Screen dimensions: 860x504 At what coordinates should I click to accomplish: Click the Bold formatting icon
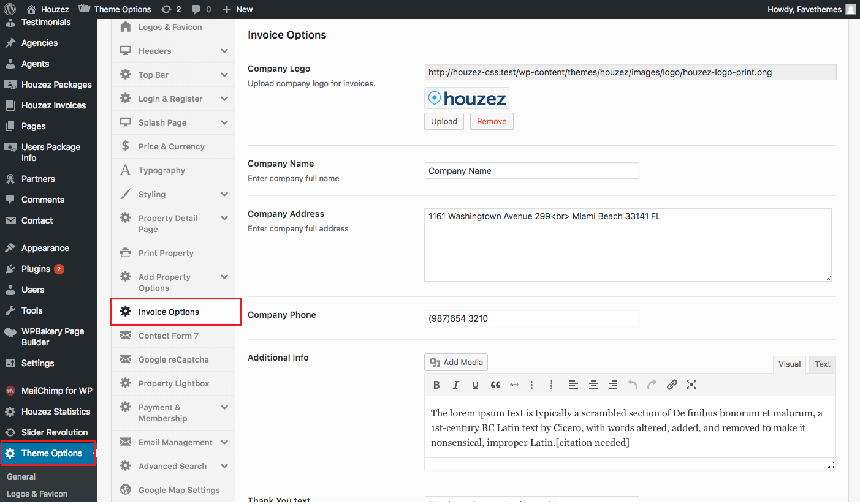coord(436,385)
